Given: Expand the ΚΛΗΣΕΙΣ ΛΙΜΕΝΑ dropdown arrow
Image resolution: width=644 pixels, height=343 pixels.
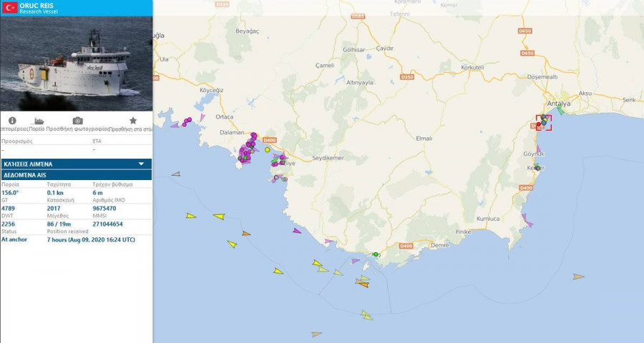Looking at the screenshot, I should pyautogui.click(x=141, y=164).
